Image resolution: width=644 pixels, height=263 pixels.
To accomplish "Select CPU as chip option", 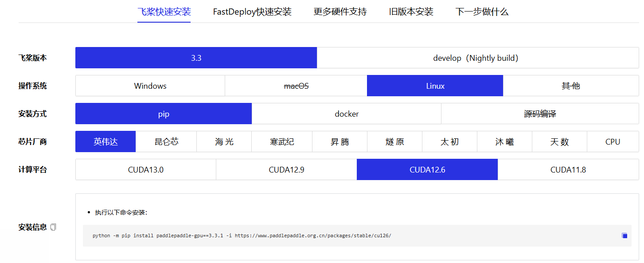I will (x=613, y=141).
